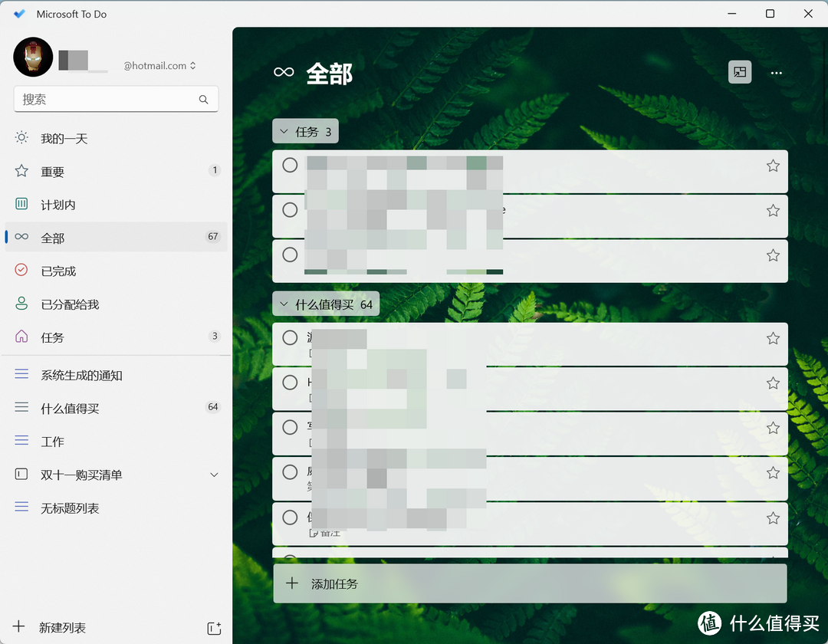Collapse the 什么值得买 64 group header
Viewport: 828px width, 644px height.
326,304
